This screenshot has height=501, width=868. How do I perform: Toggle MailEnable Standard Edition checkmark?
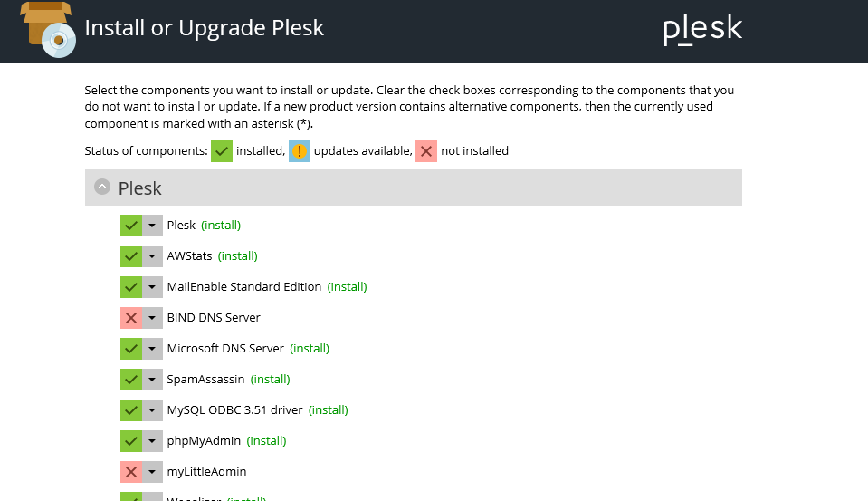click(x=131, y=287)
